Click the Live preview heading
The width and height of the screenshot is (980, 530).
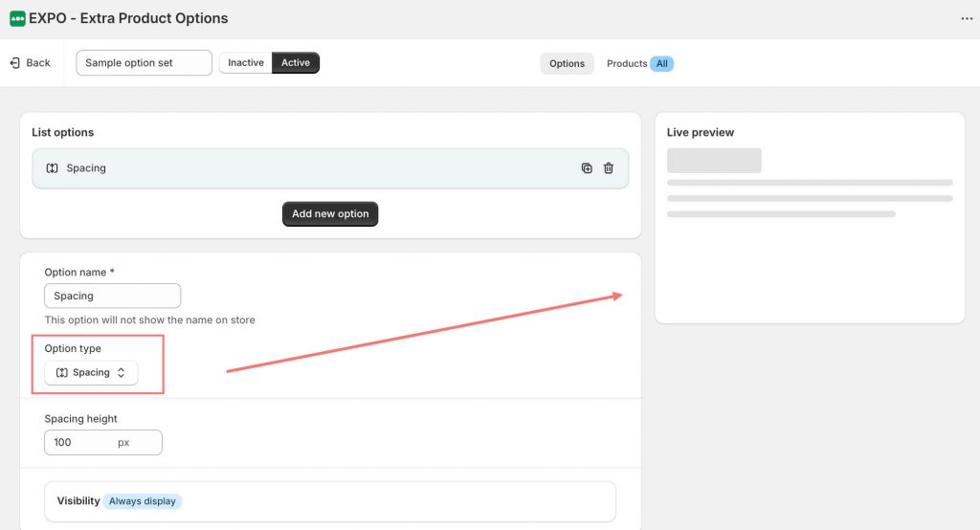(700, 132)
